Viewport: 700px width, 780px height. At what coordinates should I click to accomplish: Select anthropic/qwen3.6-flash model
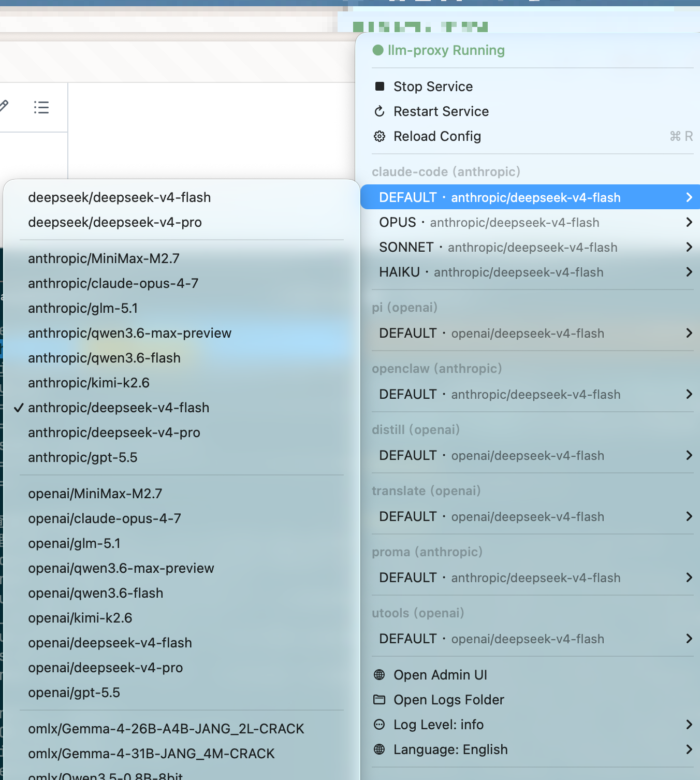click(181, 358)
